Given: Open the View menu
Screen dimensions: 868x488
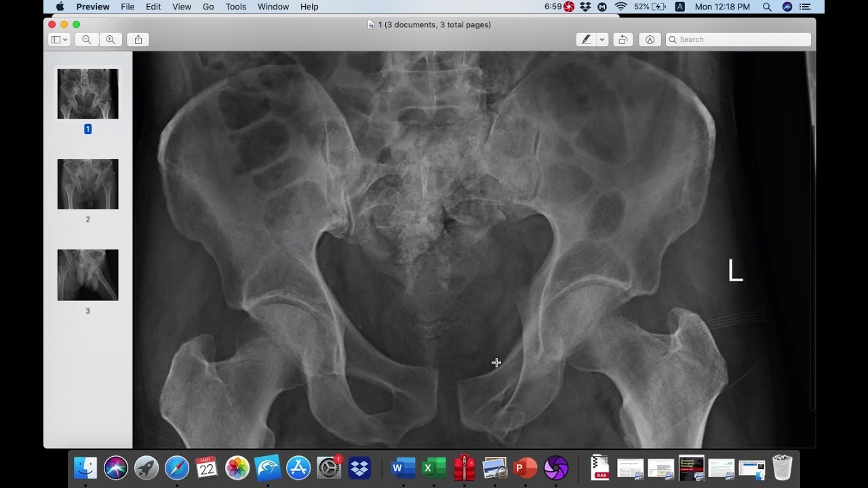Looking at the screenshot, I should tap(182, 7).
